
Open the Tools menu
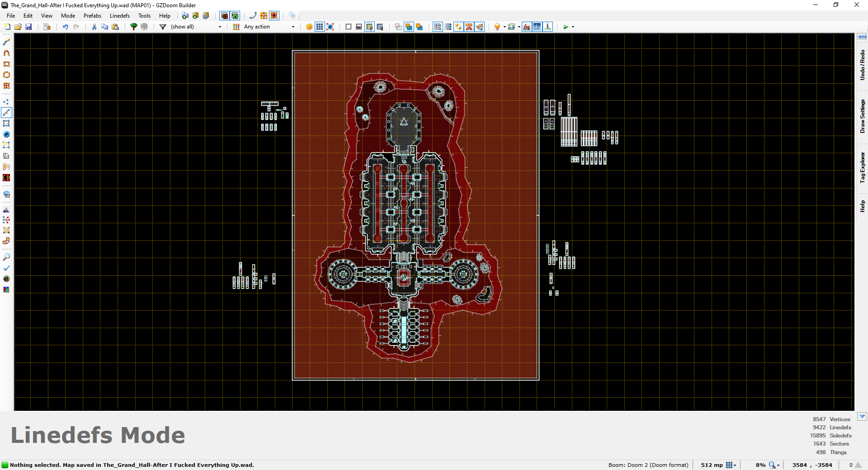[145, 15]
